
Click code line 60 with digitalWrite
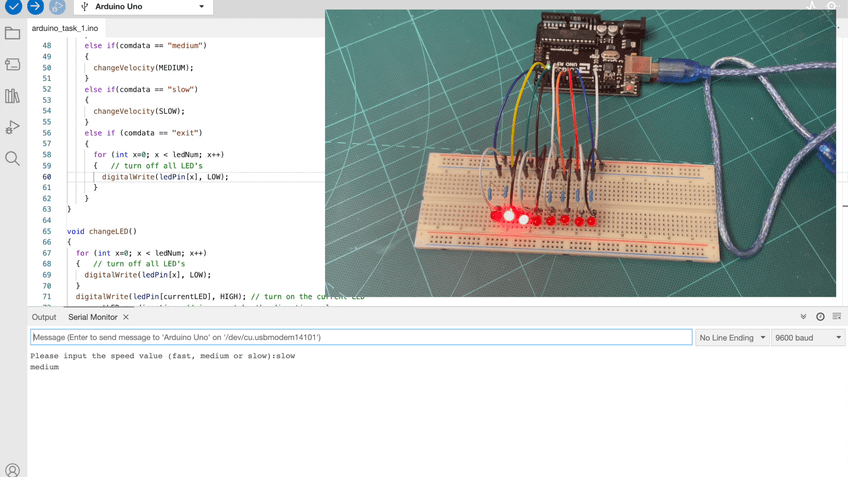click(165, 177)
